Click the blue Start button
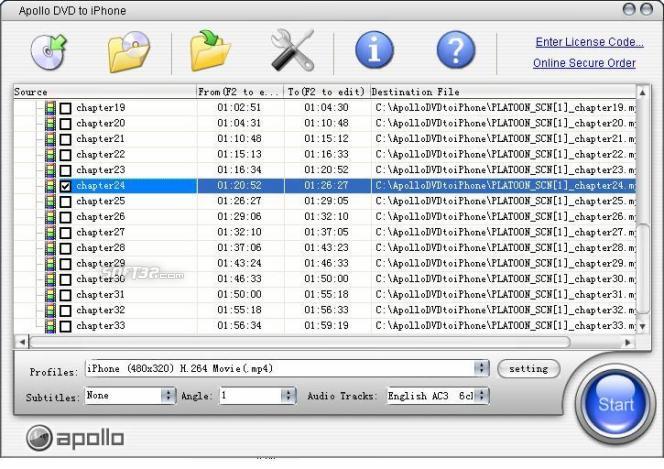 (615, 404)
